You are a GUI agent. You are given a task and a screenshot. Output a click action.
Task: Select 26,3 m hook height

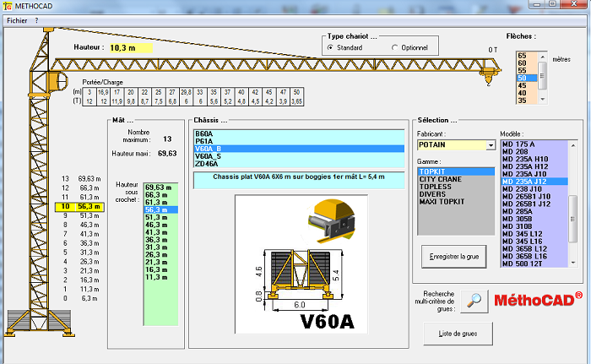pyautogui.click(x=161, y=254)
